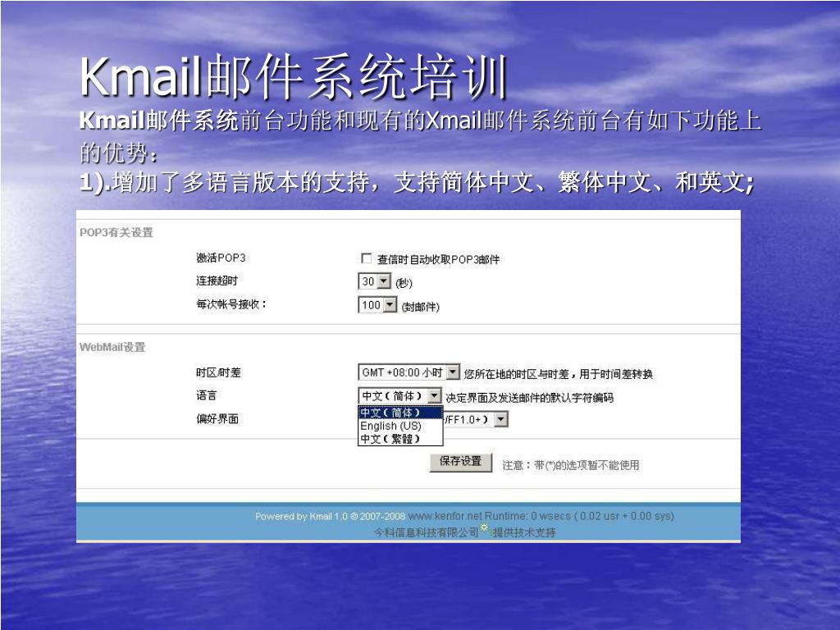The image size is (840, 630).
Task: Click the POP3有关设置 section heading
Action: [116, 232]
